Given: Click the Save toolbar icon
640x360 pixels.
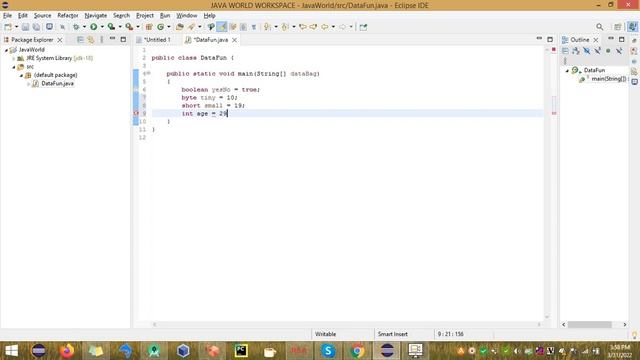Looking at the screenshot, I should [x=25, y=27].
